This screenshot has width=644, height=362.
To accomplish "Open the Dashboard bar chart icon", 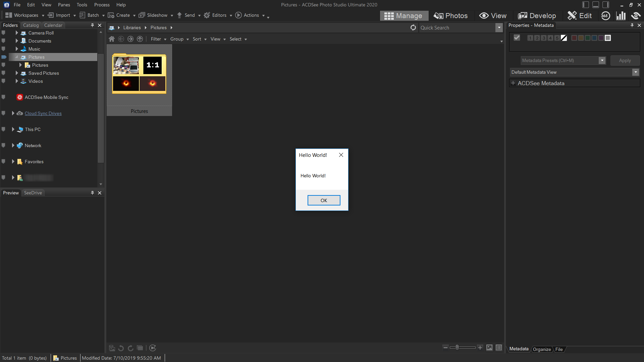I will 621,16.
